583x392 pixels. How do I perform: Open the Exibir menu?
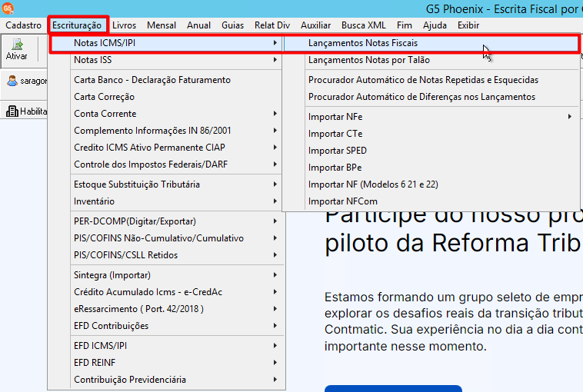click(468, 25)
